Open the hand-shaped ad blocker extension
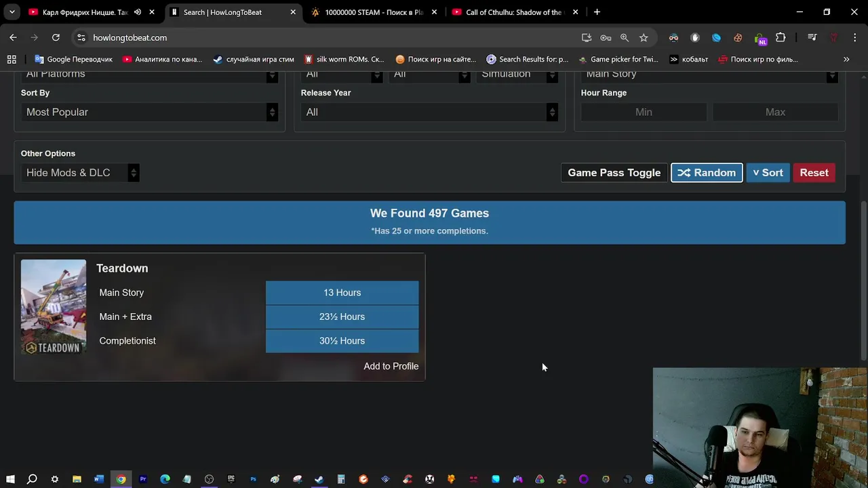Image resolution: width=868 pixels, height=488 pixels. tap(694, 38)
